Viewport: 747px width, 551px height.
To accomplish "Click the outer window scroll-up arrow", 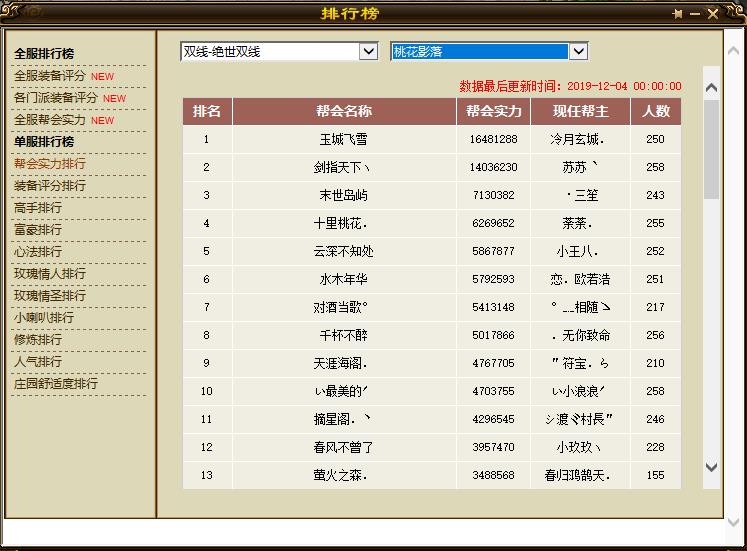I will click(x=734, y=51).
